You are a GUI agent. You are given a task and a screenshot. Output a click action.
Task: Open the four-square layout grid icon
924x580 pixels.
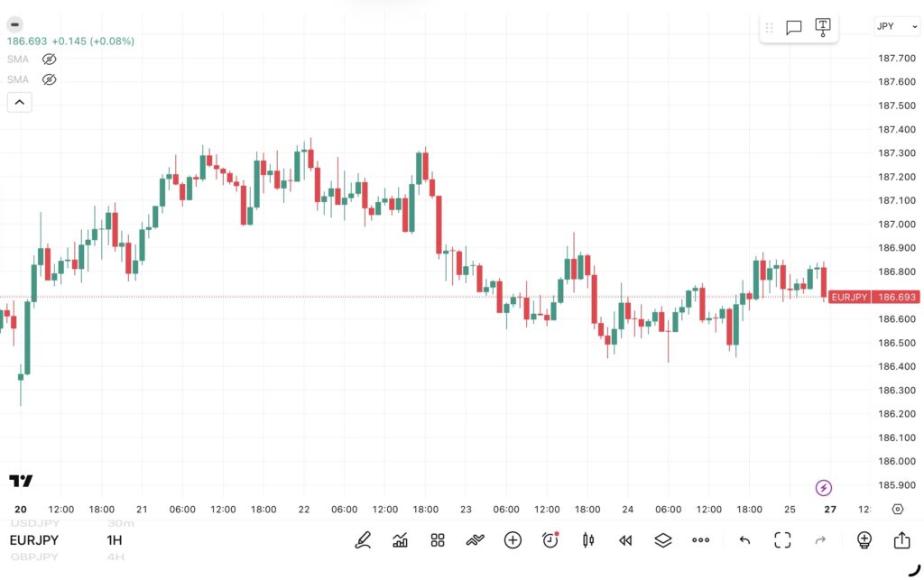(438, 540)
